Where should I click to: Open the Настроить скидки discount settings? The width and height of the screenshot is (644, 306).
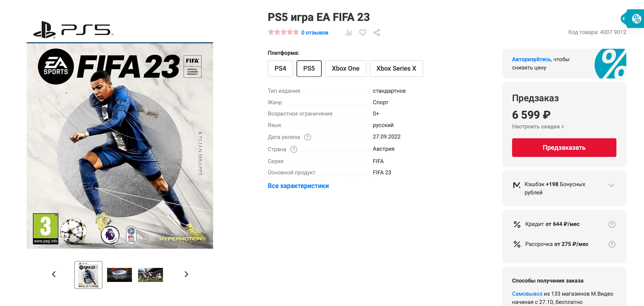538,127
